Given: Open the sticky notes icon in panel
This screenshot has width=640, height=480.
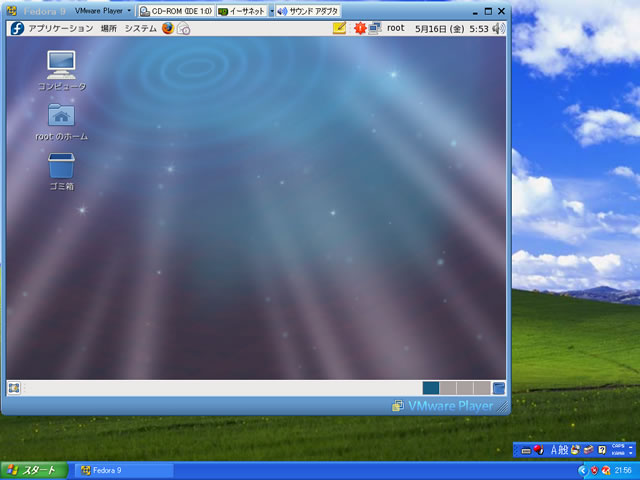Looking at the screenshot, I should click(340, 28).
